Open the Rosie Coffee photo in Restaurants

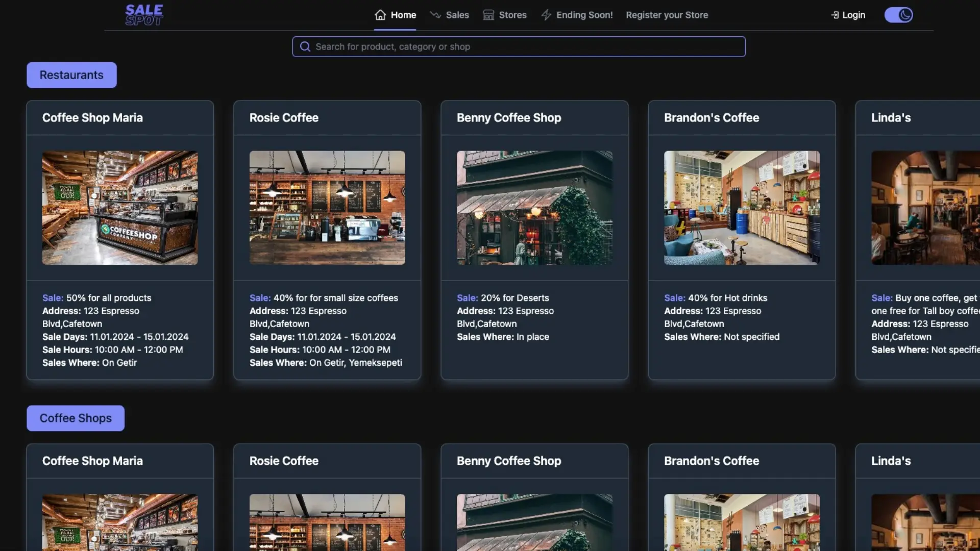(x=327, y=208)
